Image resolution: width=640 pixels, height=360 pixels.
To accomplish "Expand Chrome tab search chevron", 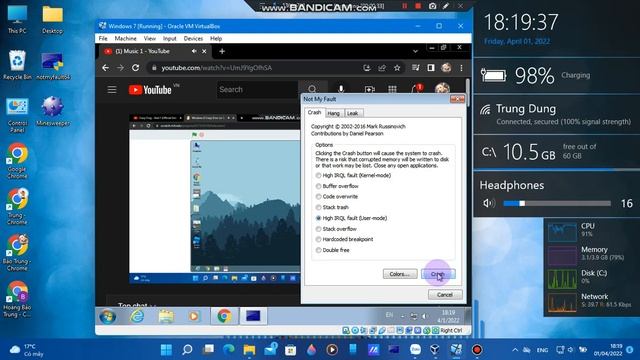I will tap(415, 51).
